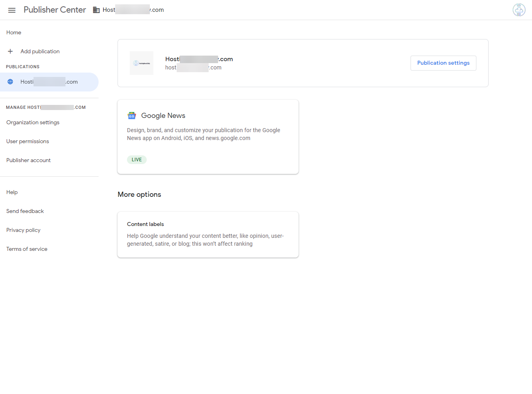Image resolution: width=532 pixels, height=394 pixels.
Task: Open the Google News card
Action: click(x=208, y=137)
